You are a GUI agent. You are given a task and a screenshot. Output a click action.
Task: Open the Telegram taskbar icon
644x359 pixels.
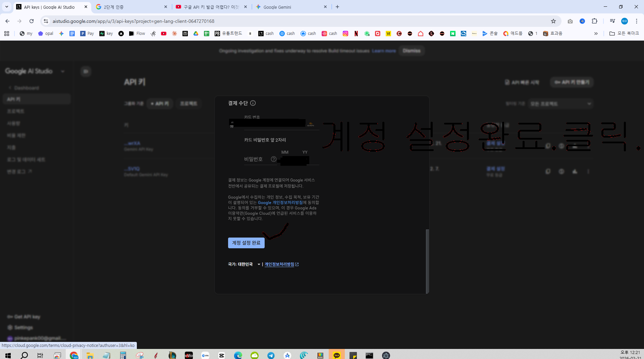pos(271,355)
